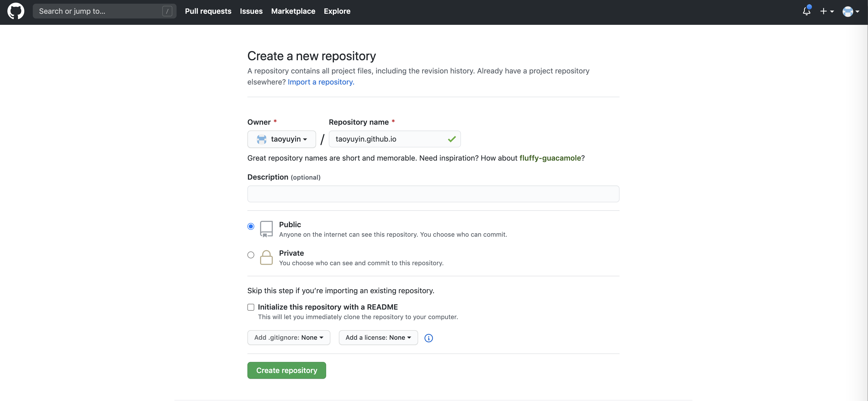This screenshot has width=868, height=401.
Task: Expand the Add .gitignore dropdown
Action: [x=288, y=337]
